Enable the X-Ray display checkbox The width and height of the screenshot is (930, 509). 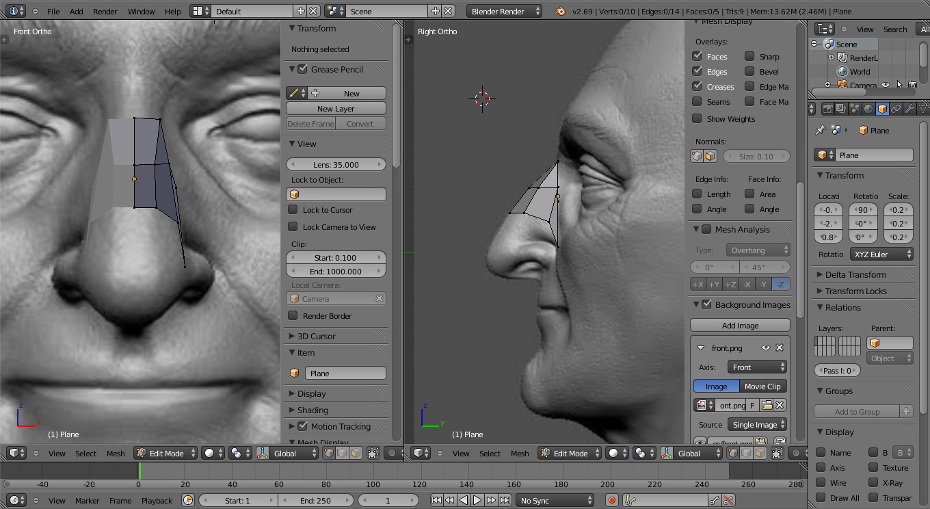pyautogui.click(x=873, y=482)
